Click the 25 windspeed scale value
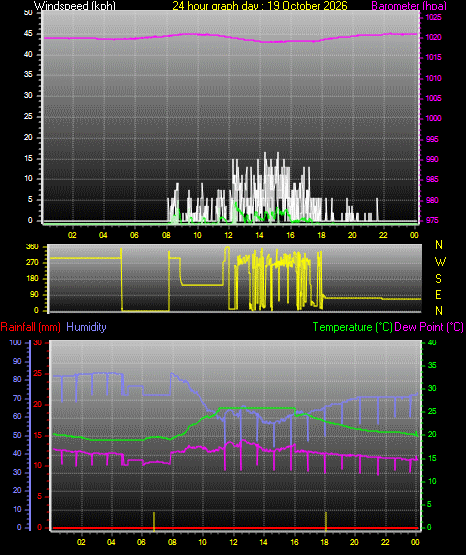Screen dimensions: 466x555 28,116
